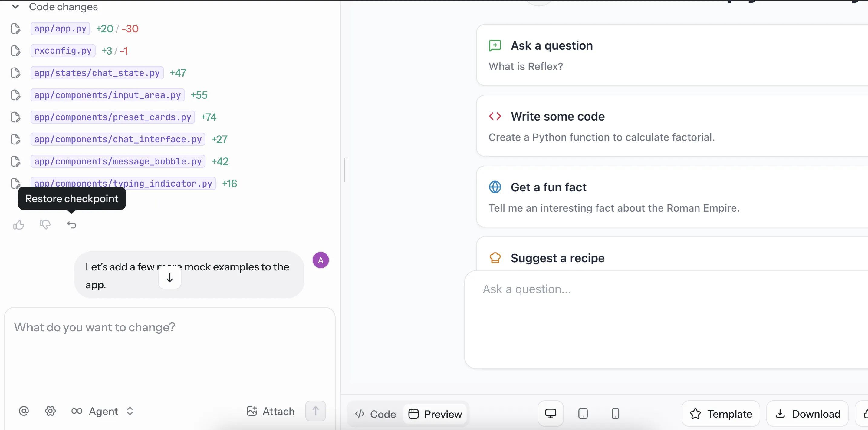Click the thumbs up feedback icon
This screenshot has height=430, width=868.
18,225
